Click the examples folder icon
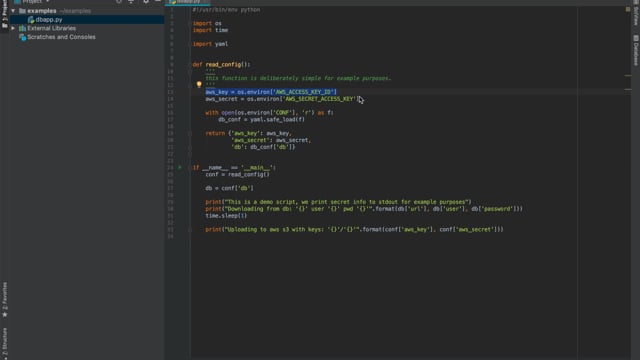 22,11
